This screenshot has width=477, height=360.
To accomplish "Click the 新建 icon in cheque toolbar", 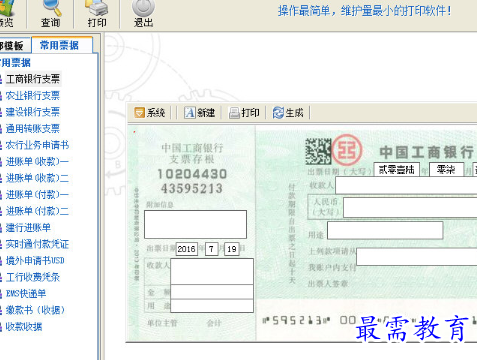I will 190,113.
